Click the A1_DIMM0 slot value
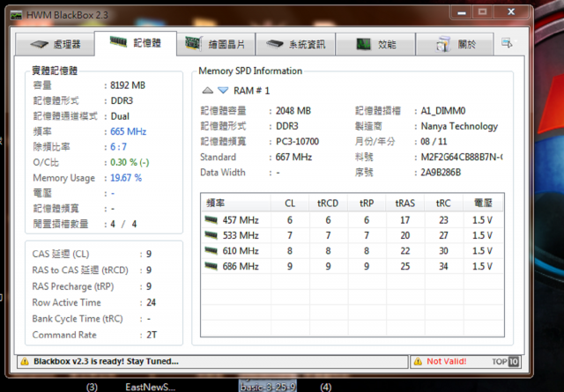564x392 pixels. coord(443,111)
